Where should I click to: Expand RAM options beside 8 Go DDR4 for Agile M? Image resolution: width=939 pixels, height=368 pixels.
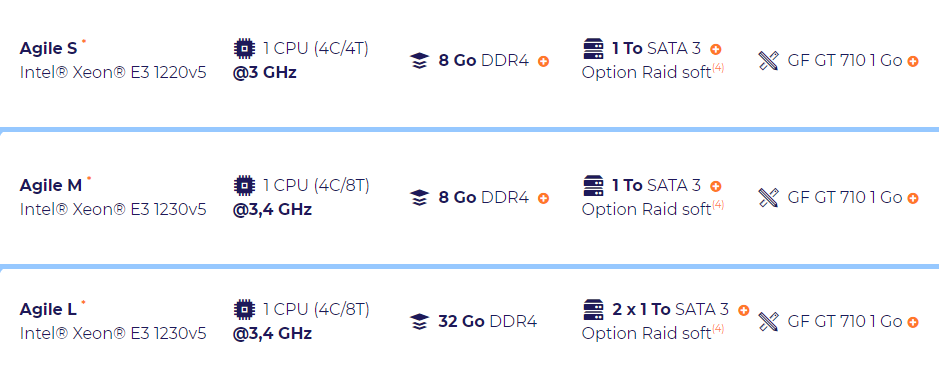543,199
